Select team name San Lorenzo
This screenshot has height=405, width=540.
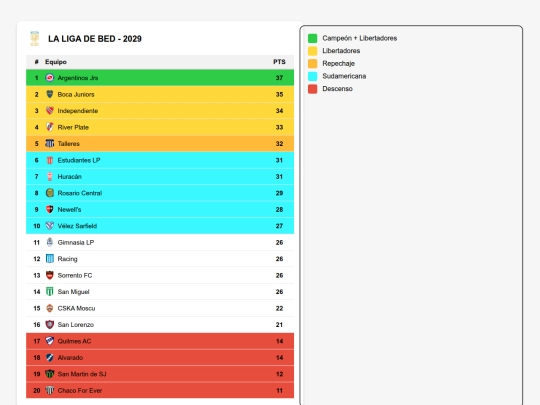click(76, 324)
